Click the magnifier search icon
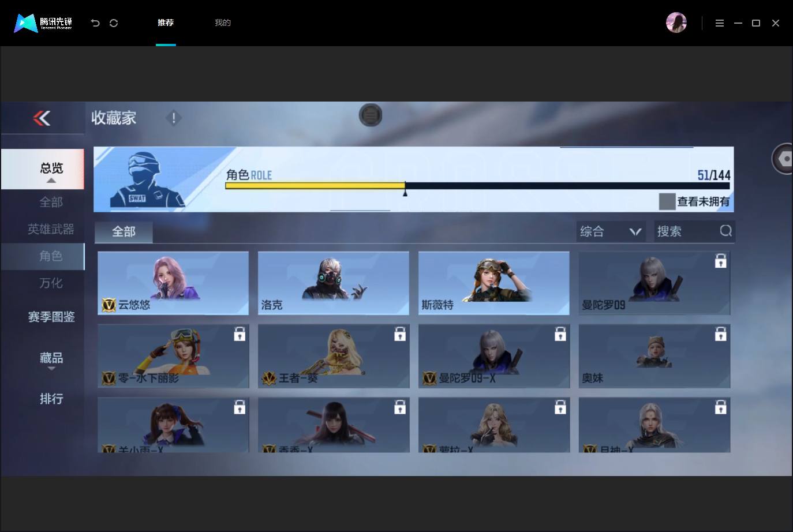793x532 pixels. [x=725, y=231]
